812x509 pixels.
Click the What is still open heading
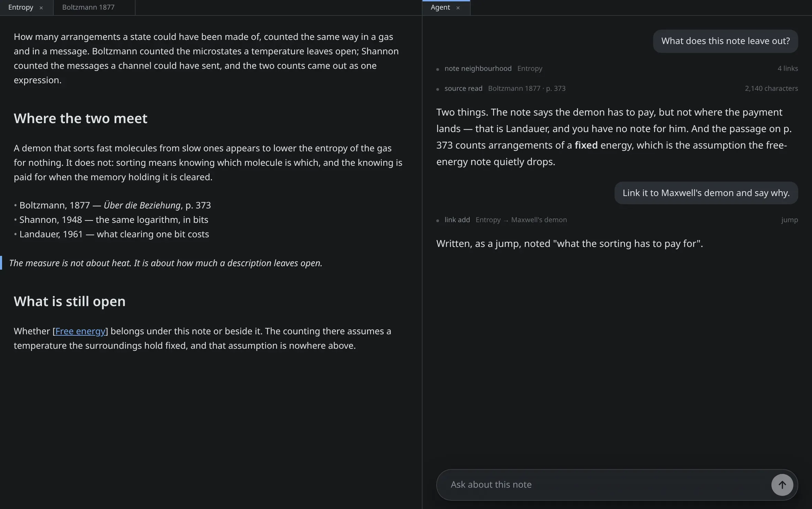(x=70, y=301)
